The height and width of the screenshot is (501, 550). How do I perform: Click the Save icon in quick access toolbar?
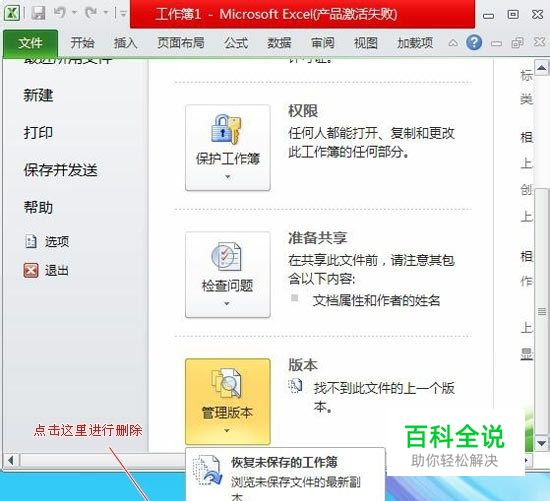(x=38, y=13)
